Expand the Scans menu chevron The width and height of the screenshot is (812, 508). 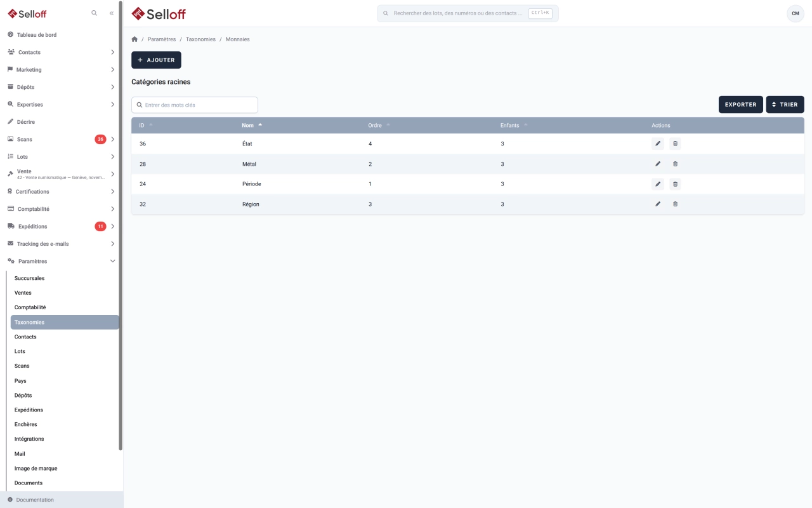coord(113,139)
